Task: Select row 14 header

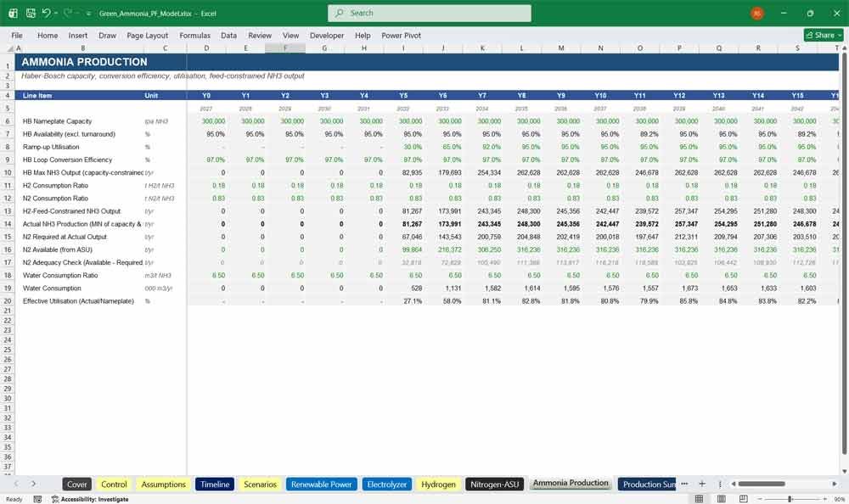Action: click(8, 224)
